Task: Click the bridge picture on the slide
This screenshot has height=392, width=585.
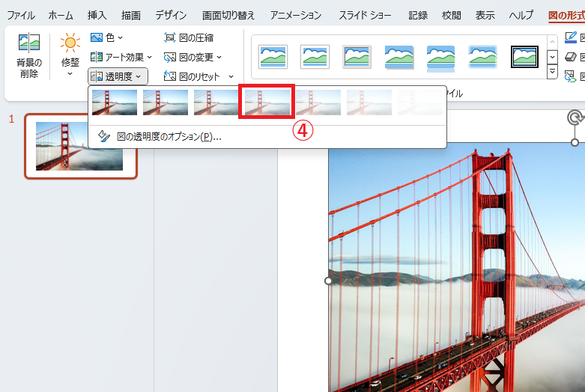Action: pyautogui.click(x=457, y=267)
